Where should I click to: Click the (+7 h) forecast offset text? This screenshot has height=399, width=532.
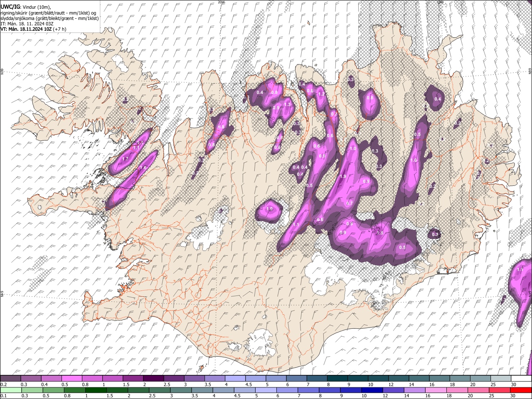tap(59, 29)
